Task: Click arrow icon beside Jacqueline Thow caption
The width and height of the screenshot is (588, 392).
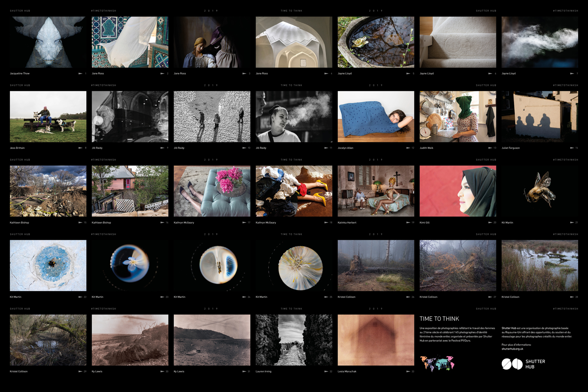Action: tap(80, 74)
